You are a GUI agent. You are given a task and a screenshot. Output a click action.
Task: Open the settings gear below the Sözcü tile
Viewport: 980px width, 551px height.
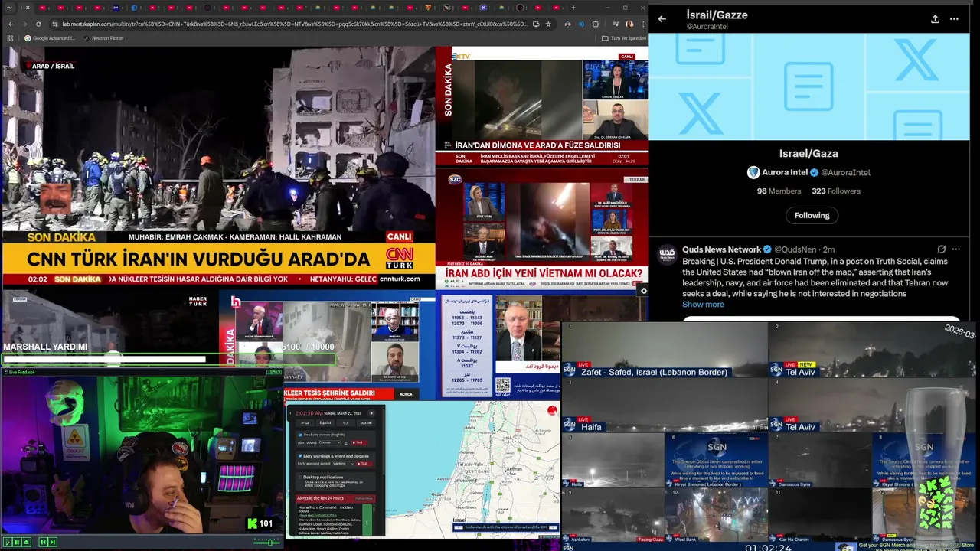(643, 291)
